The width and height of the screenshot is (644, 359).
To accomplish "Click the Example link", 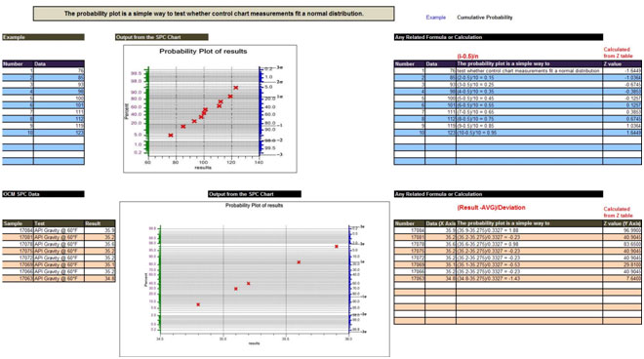I will pyautogui.click(x=435, y=18).
